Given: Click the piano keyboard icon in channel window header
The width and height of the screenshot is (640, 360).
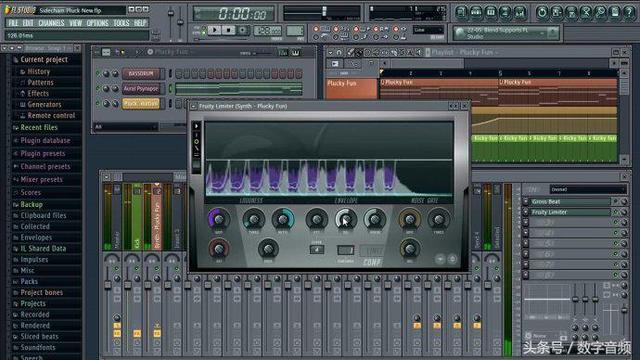Looking at the screenshot, I should point(295,52).
